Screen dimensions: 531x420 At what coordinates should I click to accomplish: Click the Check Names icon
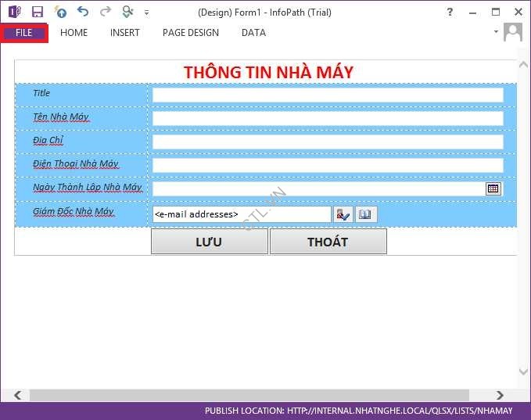pos(343,214)
